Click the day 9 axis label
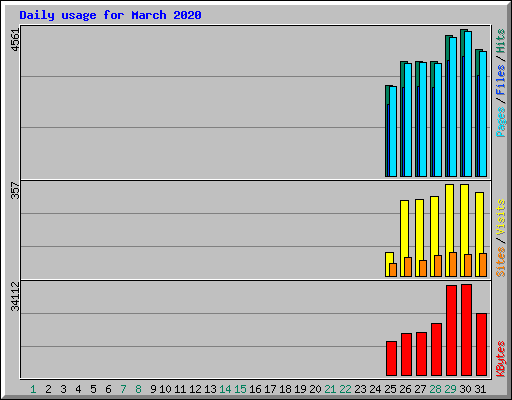The image size is (512, 400). [153, 389]
